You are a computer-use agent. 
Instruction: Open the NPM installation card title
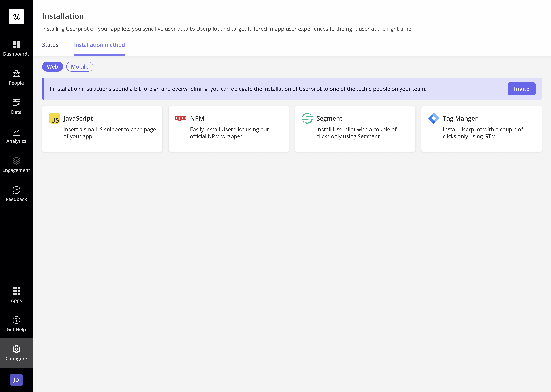(x=197, y=118)
